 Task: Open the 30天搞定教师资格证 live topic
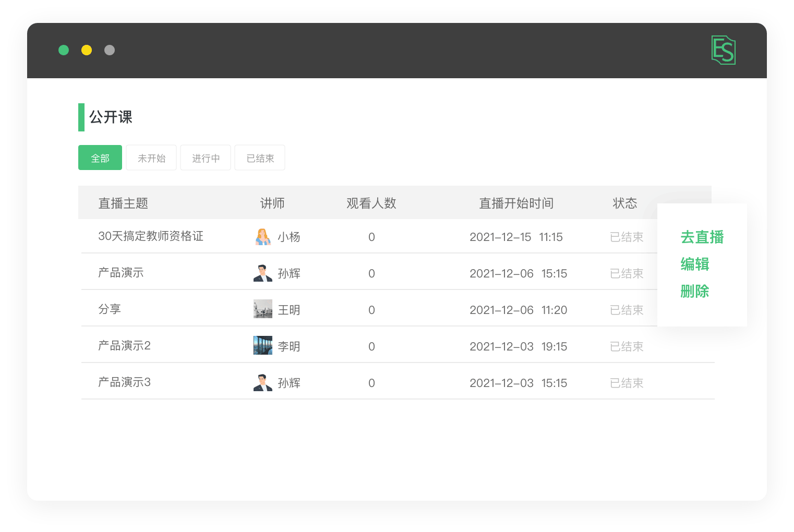click(x=151, y=236)
